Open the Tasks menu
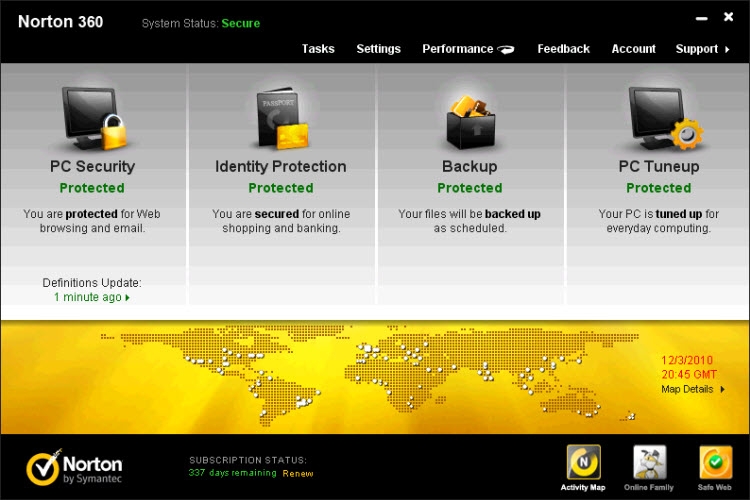The height and width of the screenshot is (500, 750). point(318,49)
